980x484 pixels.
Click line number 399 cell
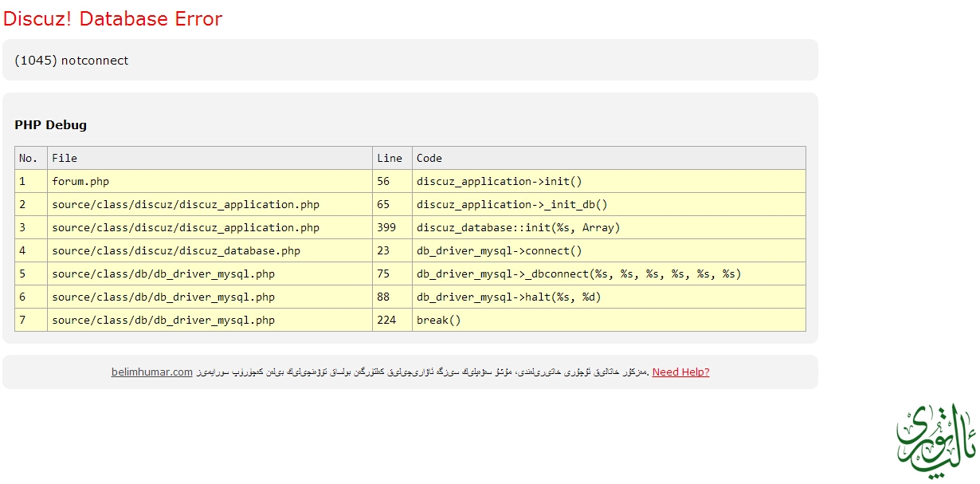(392, 227)
